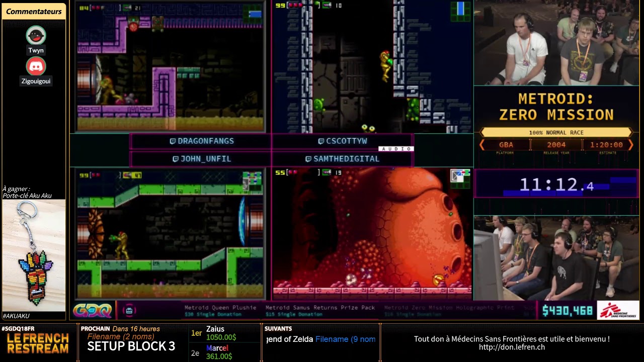Screen dimensions: 644x362
Task: Click Metroid Samus Returns Prize Pack text
Action: (x=320, y=308)
